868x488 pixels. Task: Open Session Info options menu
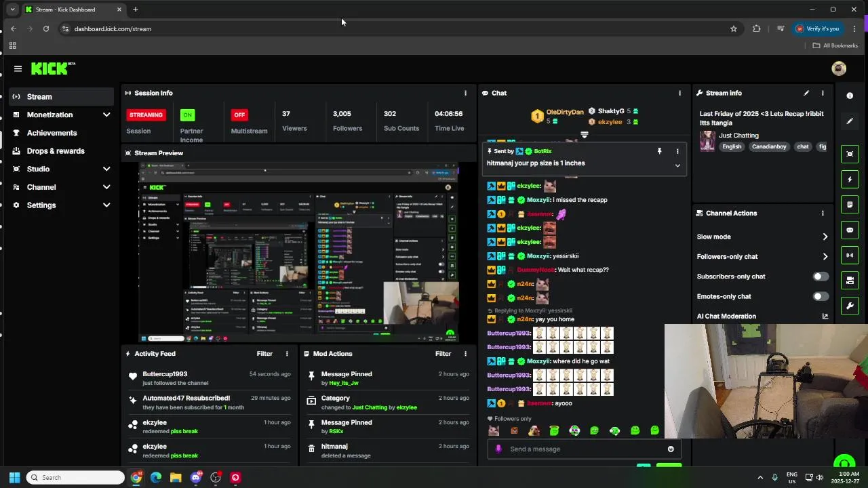[465, 93]
